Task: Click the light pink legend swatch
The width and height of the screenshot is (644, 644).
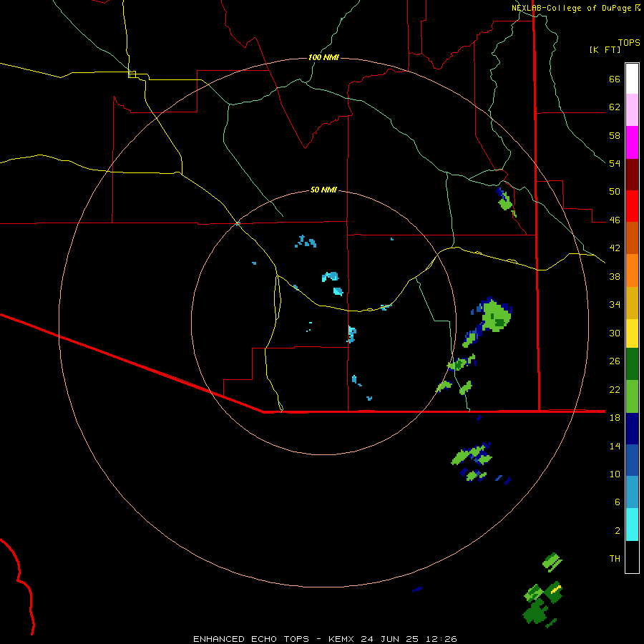Action: tap(632, 109)
